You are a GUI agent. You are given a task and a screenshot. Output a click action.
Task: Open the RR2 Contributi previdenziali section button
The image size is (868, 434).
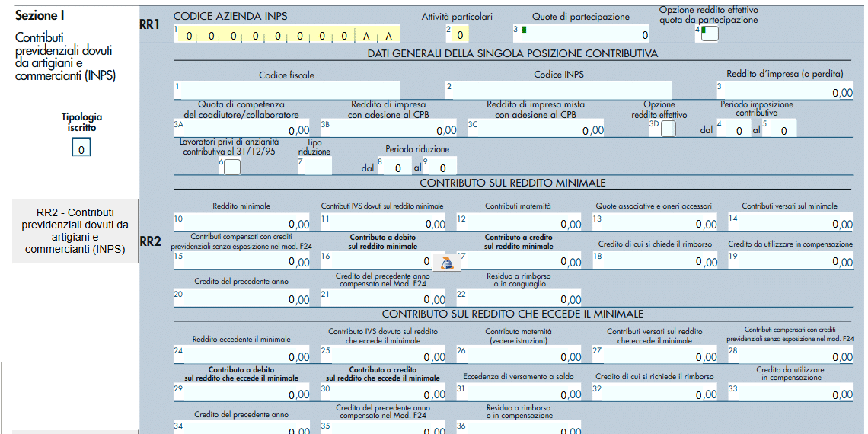75,231
